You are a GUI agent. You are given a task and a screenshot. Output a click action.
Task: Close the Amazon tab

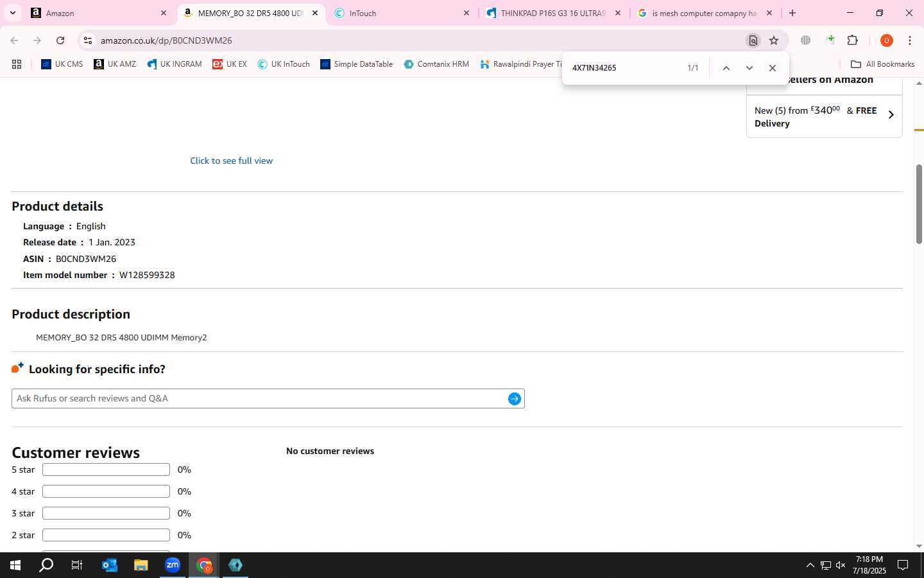tap(164, 13)
